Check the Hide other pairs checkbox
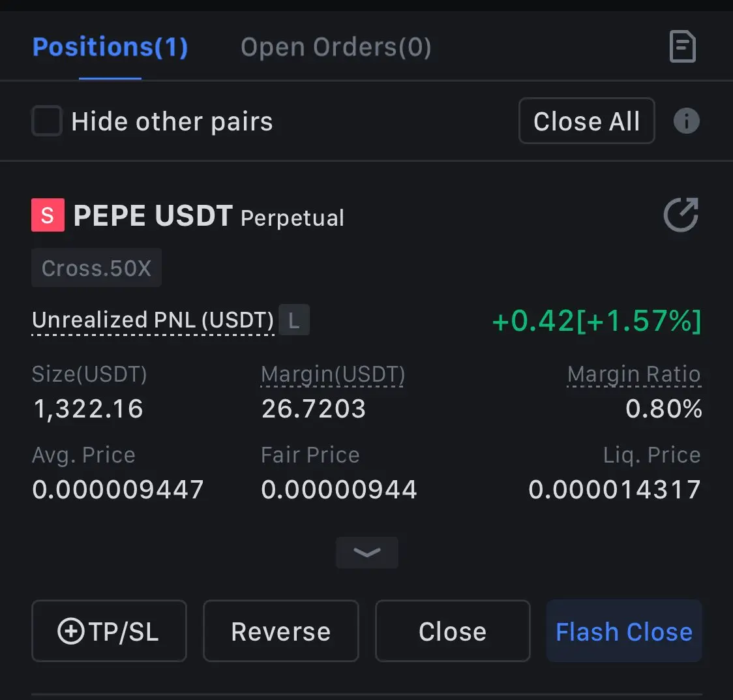 (47, 121)
